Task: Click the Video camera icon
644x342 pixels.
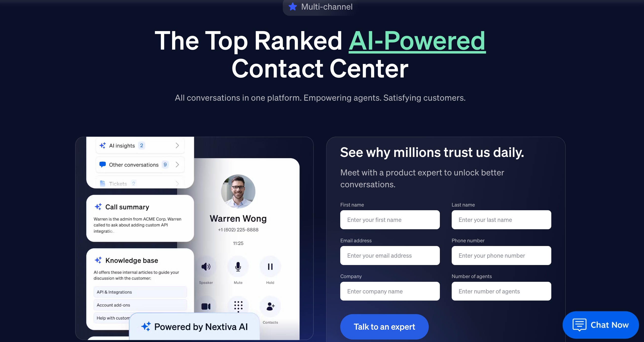Action: coord(206,307)
